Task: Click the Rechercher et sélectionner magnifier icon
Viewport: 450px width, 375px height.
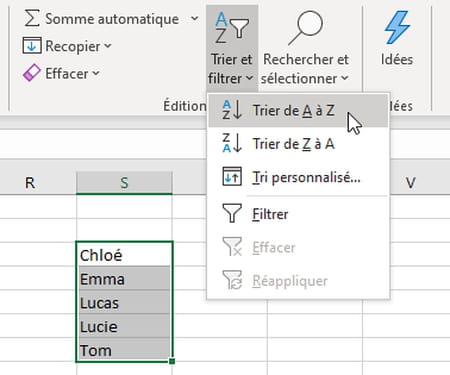Action: point(306,27)
